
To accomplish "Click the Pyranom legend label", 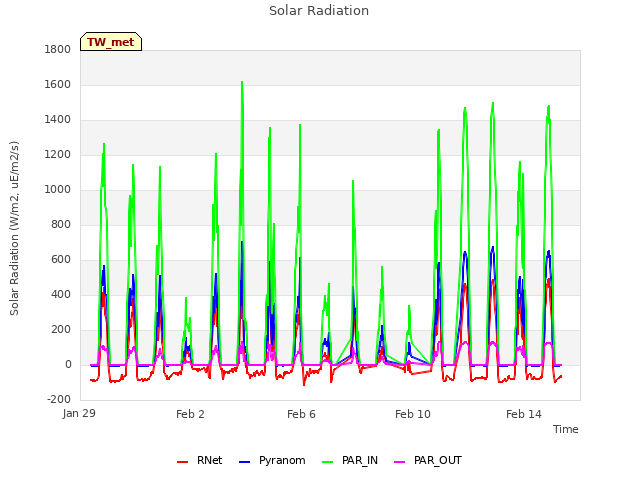I will 282,460.
